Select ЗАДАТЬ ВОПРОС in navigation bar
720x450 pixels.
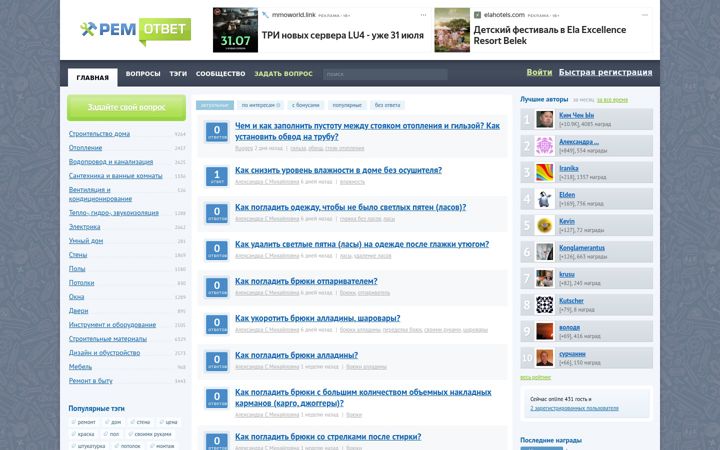coord(283,73)
